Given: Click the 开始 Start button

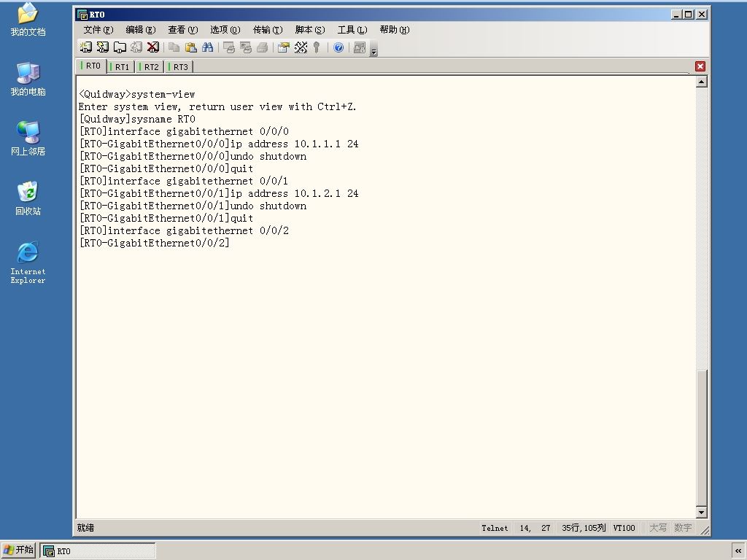Looking at the screenshot, I should coord(19,550).
